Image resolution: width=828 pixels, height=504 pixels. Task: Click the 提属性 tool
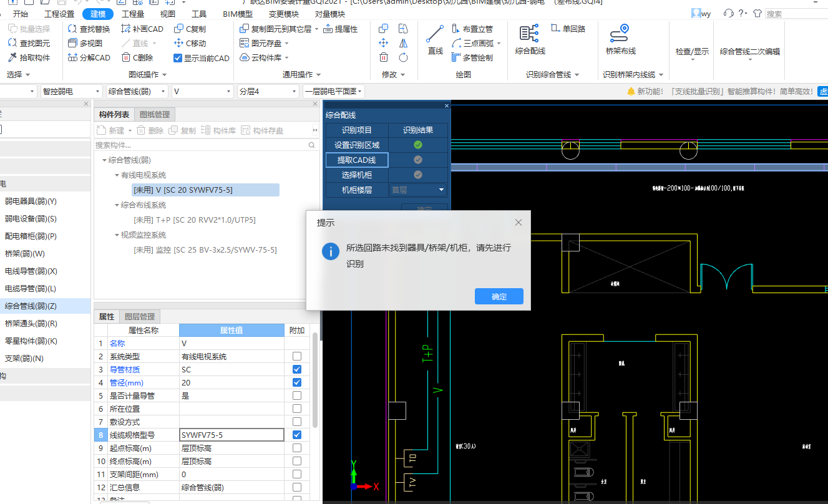341,29
